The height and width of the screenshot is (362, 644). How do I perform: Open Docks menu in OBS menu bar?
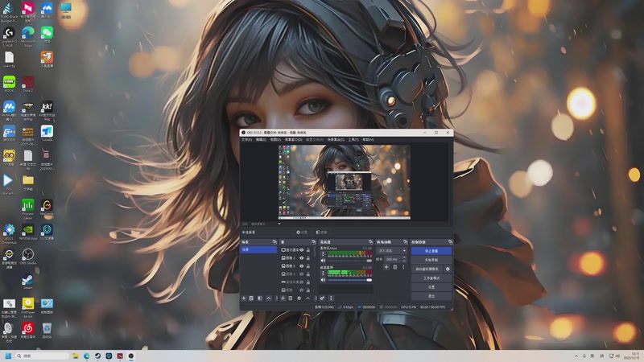pyautogui.click(x=293, y=139)
